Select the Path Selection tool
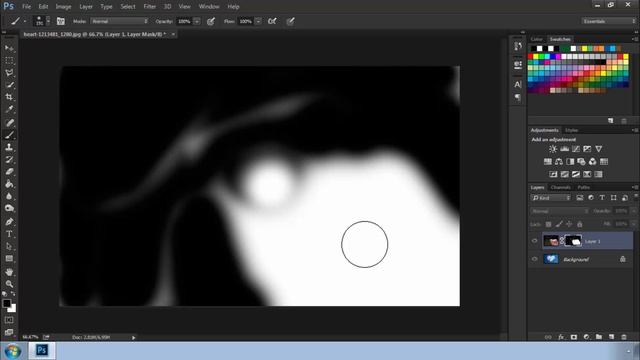The height and width of the screenshot is (360, 640). pos(9,246)
